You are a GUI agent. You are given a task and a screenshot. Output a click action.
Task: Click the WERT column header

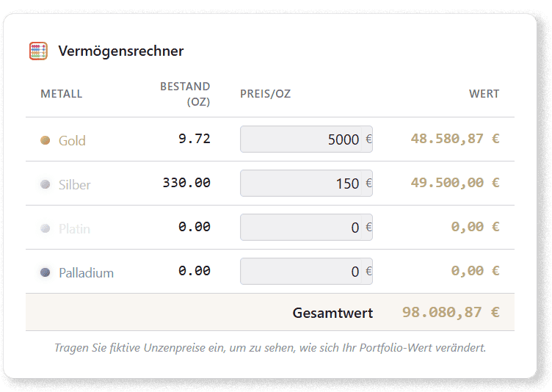coord(484,94)
